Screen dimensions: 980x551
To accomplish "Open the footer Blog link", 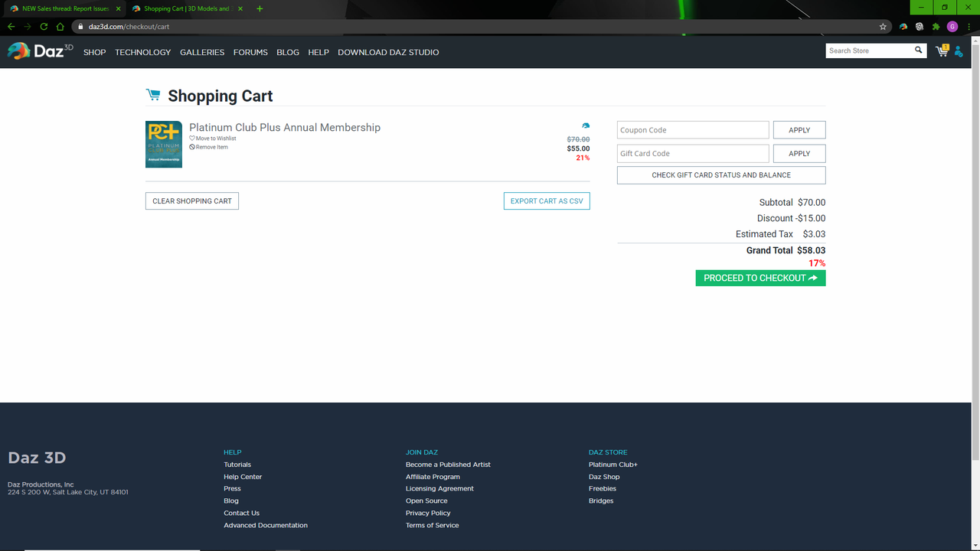I will (x=231, y=500).
